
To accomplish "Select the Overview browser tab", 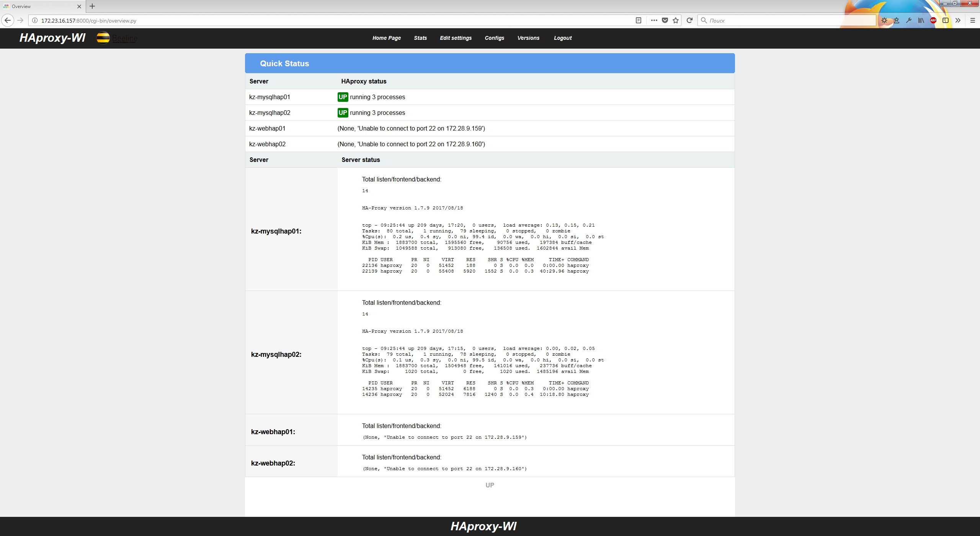I will pyautogui.click(x=42, y=7).
